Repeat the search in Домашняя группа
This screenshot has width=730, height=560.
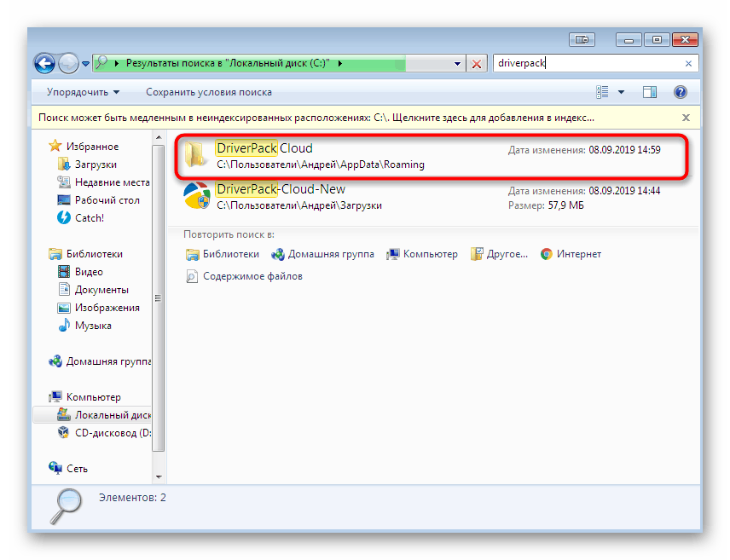322,254
